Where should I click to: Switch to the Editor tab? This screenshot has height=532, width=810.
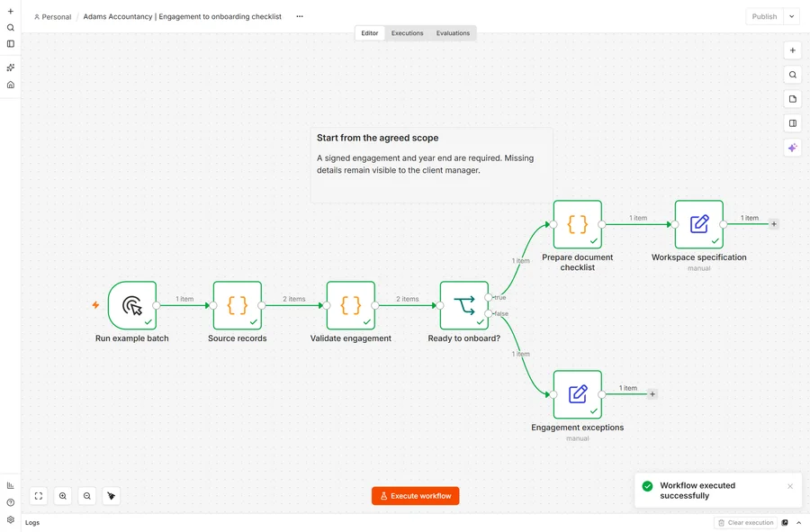coord(370,33)
